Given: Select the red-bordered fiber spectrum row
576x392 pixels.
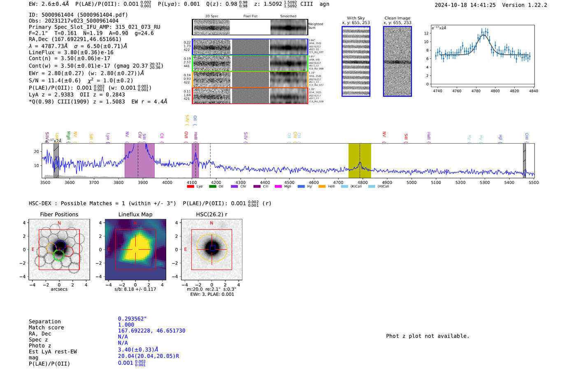Looking at the screenshot, I should (x=250, y=95).
